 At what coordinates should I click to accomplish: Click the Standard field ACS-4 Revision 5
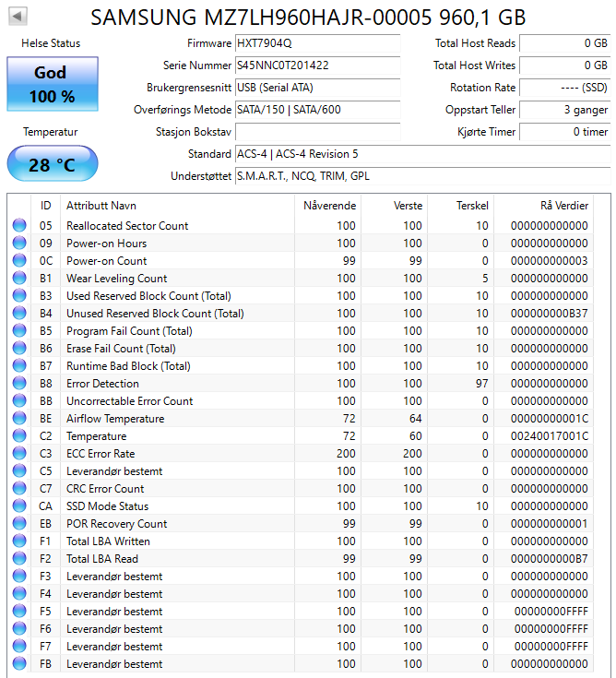tap(422, 154)
